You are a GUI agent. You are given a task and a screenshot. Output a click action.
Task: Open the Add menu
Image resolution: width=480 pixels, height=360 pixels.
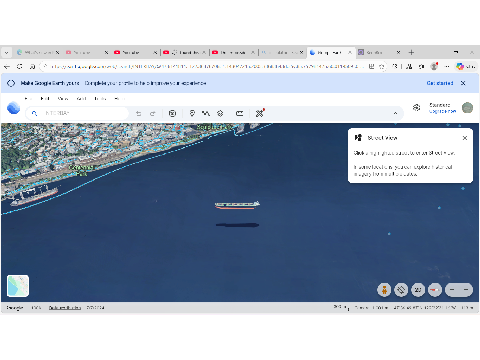tap(81, 99)
